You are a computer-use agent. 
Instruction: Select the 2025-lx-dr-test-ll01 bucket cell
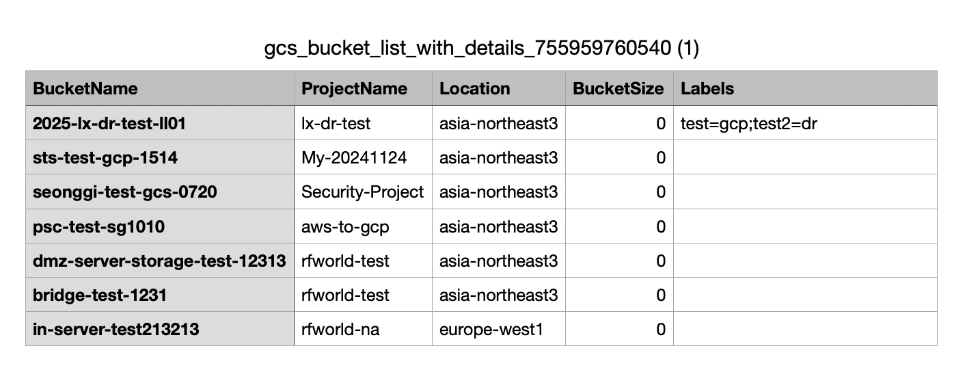point(160,123)
